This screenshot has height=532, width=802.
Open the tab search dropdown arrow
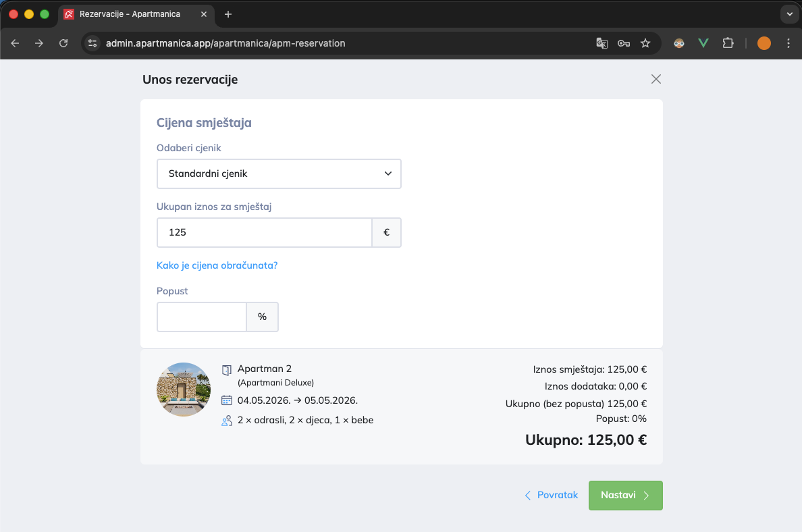(x=789, y=14)
